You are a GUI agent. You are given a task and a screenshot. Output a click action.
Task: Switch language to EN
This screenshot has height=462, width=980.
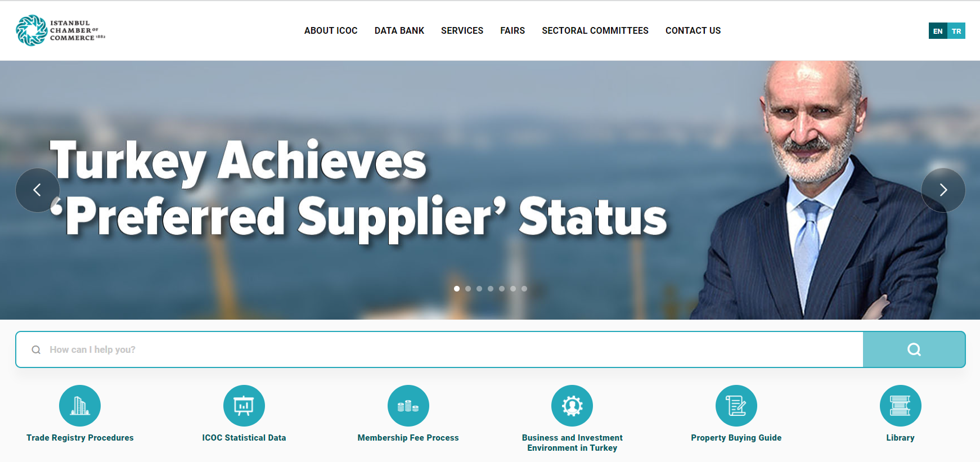click(938, 31)
